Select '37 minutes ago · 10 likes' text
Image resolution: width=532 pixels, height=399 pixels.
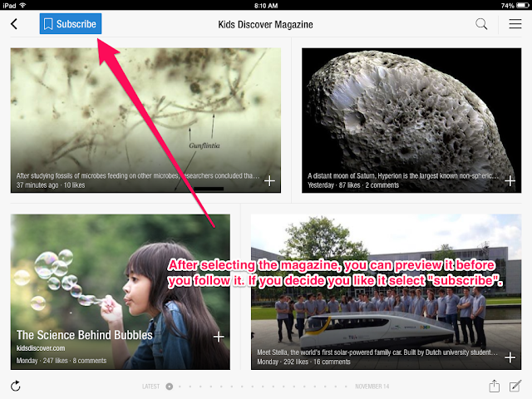click(51, 185)
